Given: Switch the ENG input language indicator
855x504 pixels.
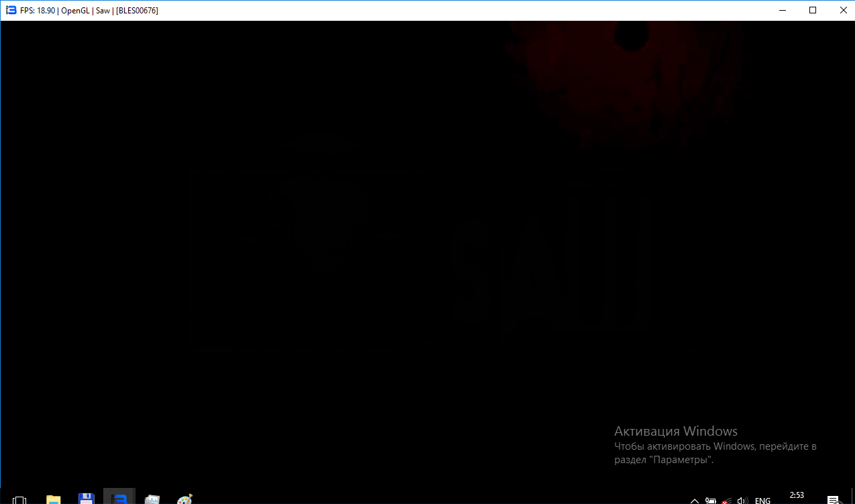Looking at the screenshot, I should click(762, 500).
